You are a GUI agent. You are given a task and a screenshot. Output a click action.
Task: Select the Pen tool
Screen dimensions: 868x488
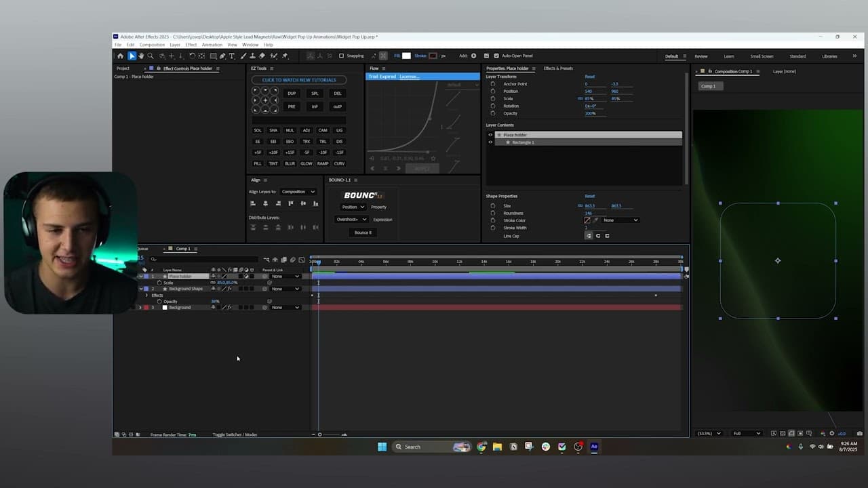point(224,56)
